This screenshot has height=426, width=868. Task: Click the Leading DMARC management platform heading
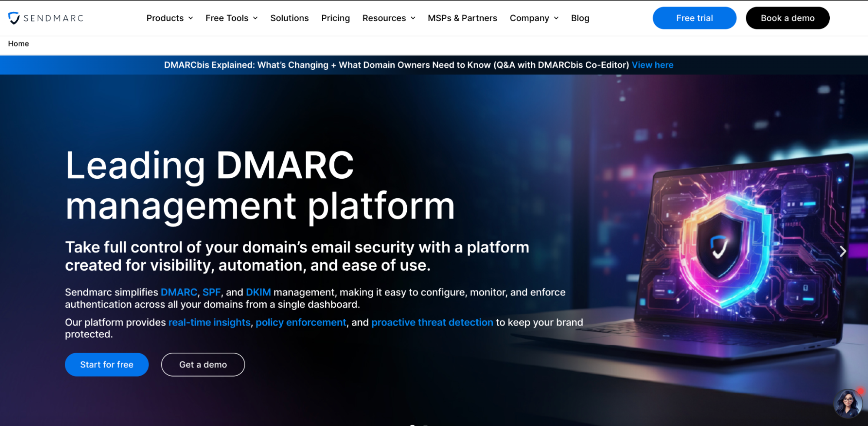[x=260, y=186]
